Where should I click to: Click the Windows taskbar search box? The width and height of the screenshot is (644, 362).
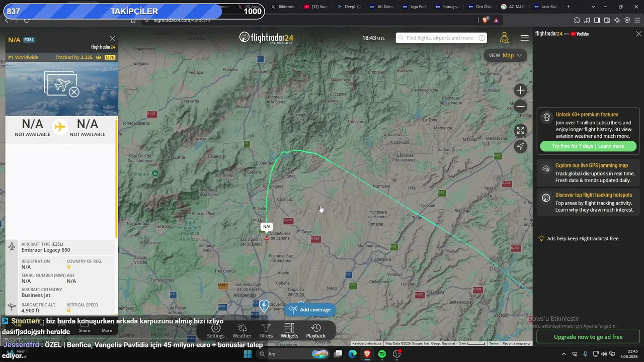(x=293, y=354)
